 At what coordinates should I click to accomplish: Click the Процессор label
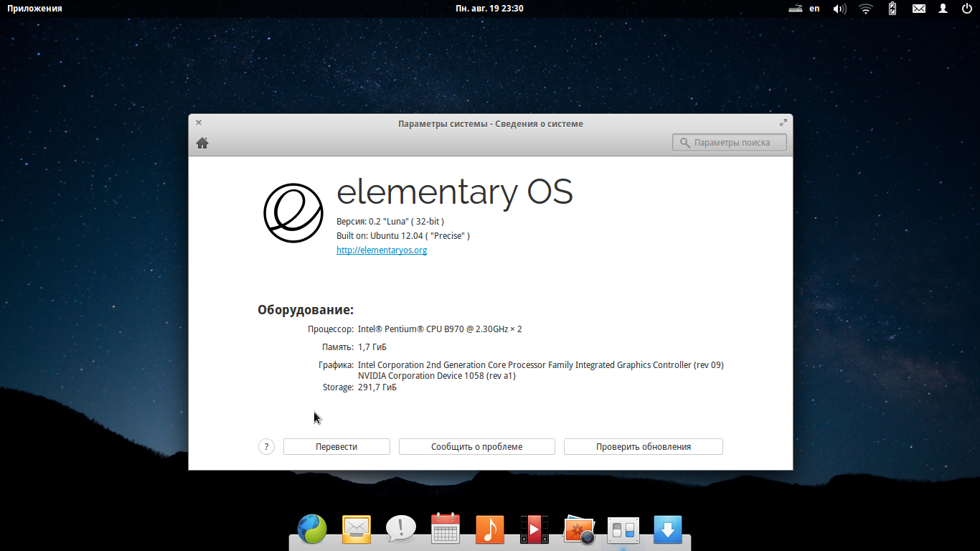(331, 329)
